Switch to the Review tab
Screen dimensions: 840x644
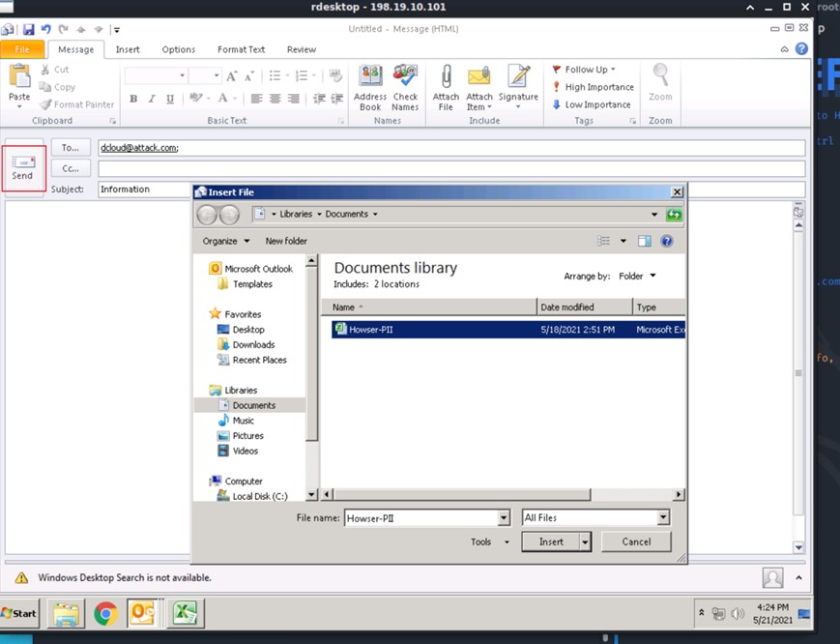[301, 49]
